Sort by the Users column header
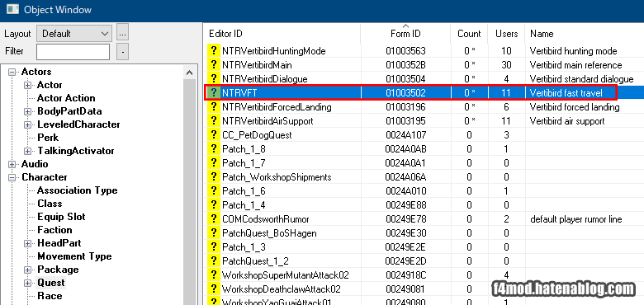Viewport: 644px width, 305px height. pos(506,34)
